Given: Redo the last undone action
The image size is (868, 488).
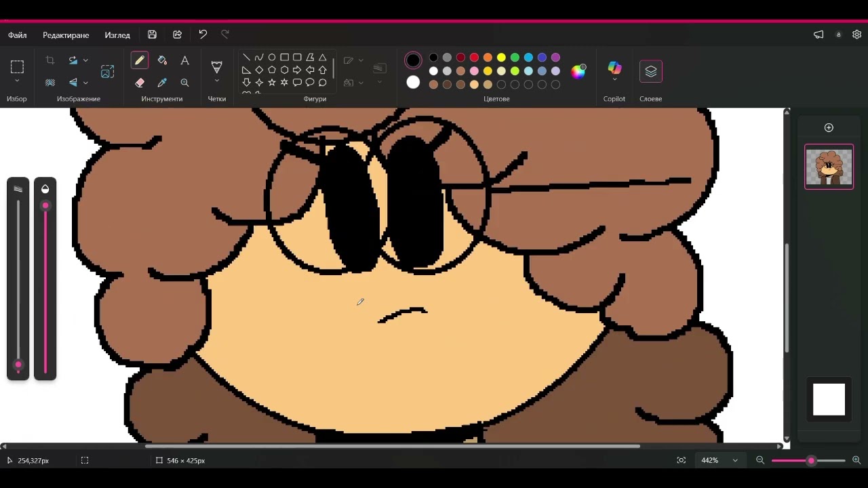Looking at the screenshot, I should [225, 35].
